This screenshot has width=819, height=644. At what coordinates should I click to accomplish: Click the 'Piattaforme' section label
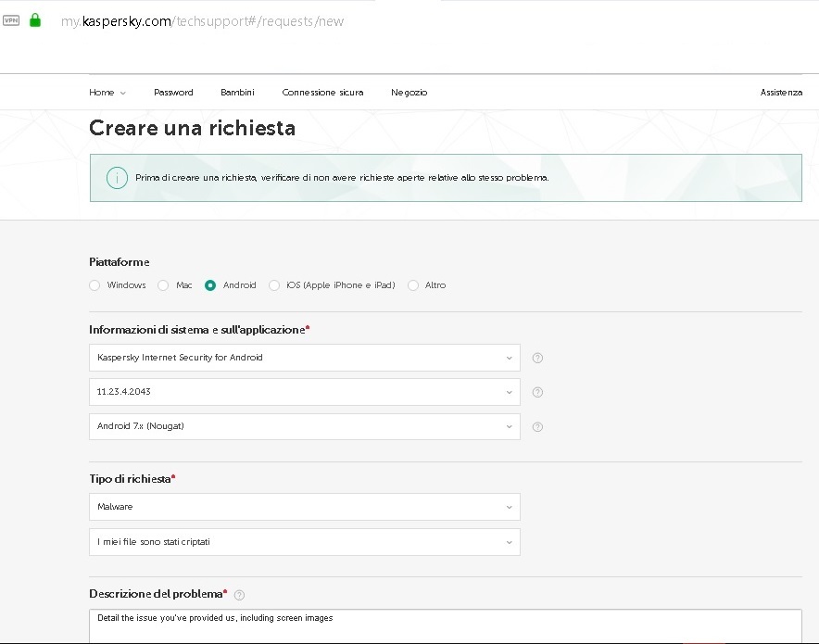point(120,262)
